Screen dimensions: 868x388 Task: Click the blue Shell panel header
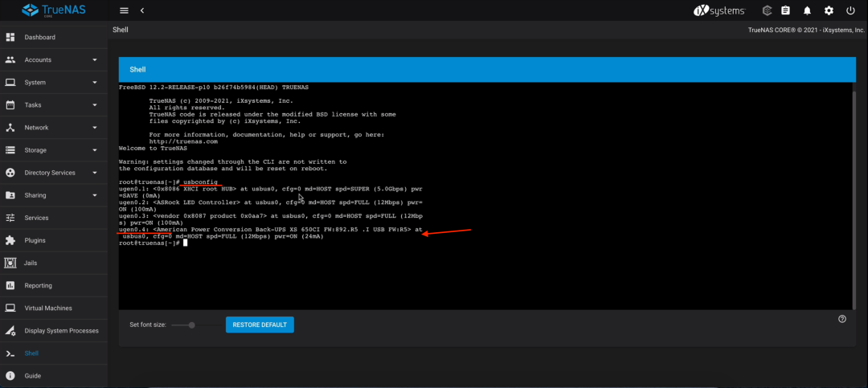(487, 70)
